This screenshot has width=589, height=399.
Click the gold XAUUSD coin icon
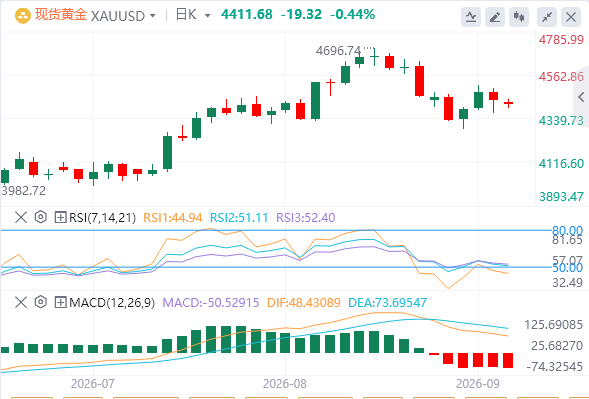click(x=23, y=16)
